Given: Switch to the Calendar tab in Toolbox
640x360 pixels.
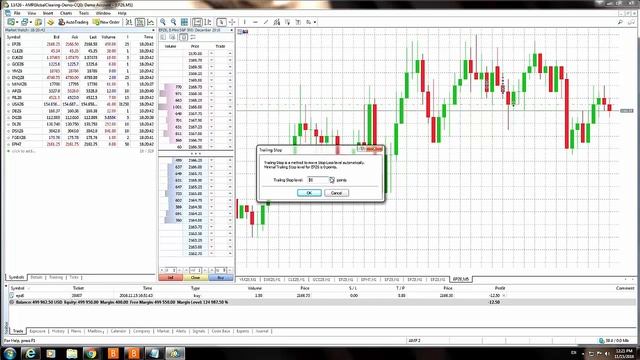Looking at the screenshot, I should point(118,331).
